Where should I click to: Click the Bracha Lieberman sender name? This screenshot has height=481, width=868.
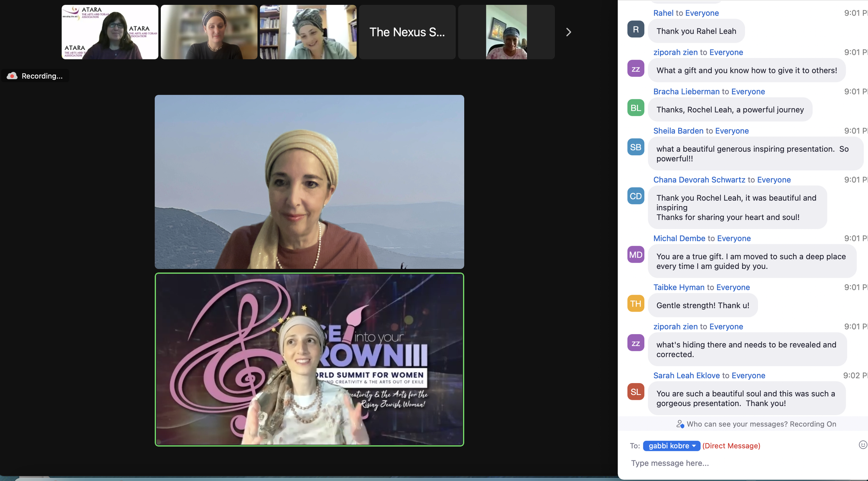coord(686,92)
